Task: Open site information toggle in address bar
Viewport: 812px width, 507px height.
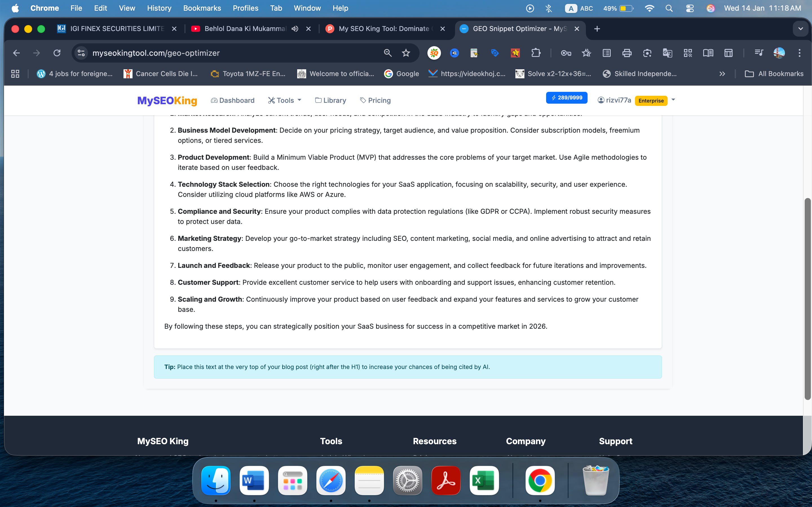Action: coord(81,53)
